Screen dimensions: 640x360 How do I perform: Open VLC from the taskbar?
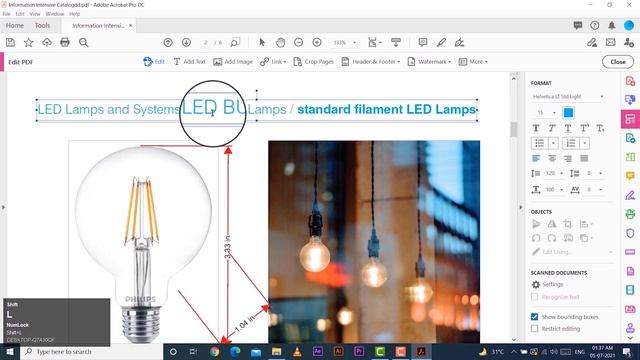[x=297, y=351]
